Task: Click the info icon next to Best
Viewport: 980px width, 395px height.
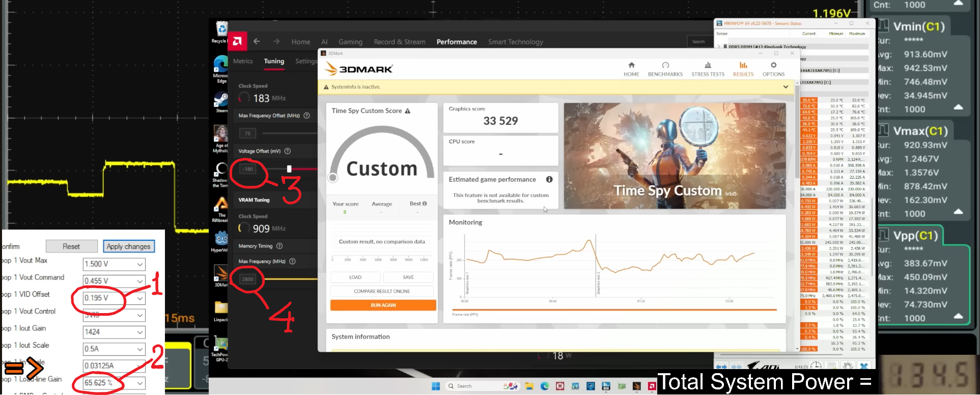Action: tap(425, 204)
